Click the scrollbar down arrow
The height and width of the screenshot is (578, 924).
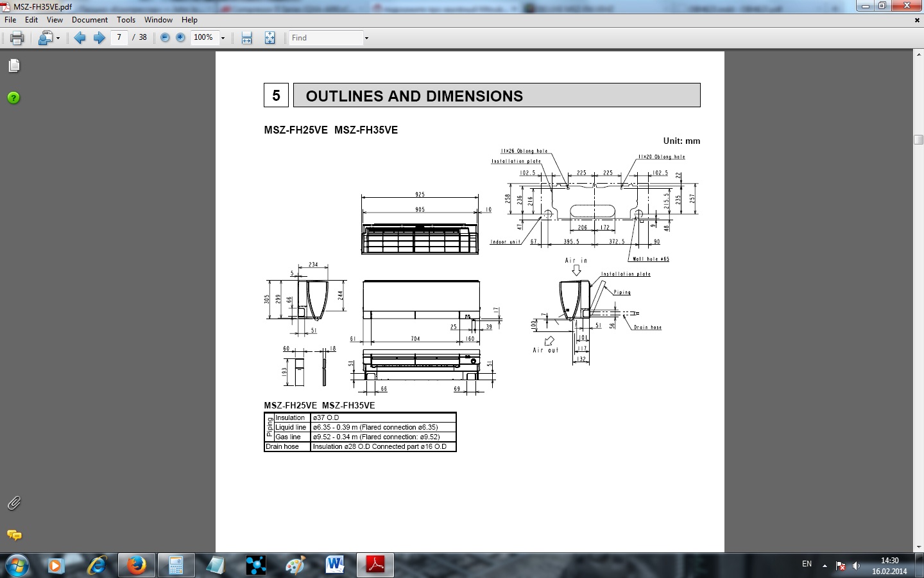point(918,547)
